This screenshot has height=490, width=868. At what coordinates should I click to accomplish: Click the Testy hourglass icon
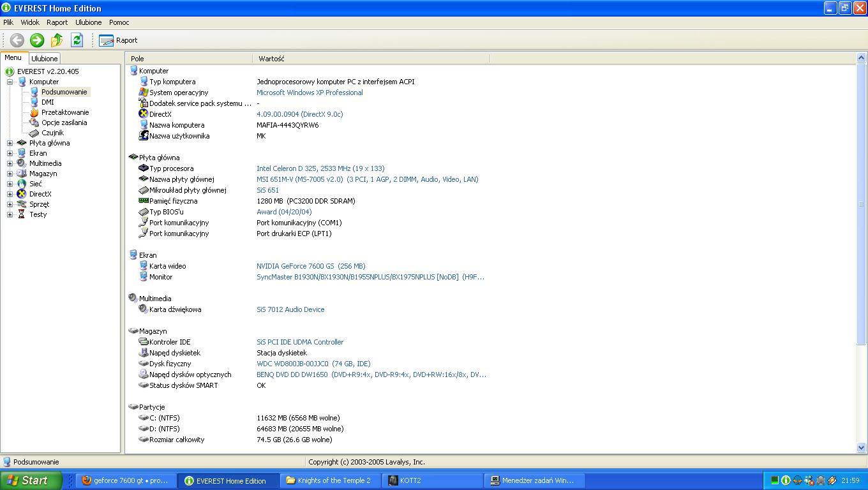(22, 214)
